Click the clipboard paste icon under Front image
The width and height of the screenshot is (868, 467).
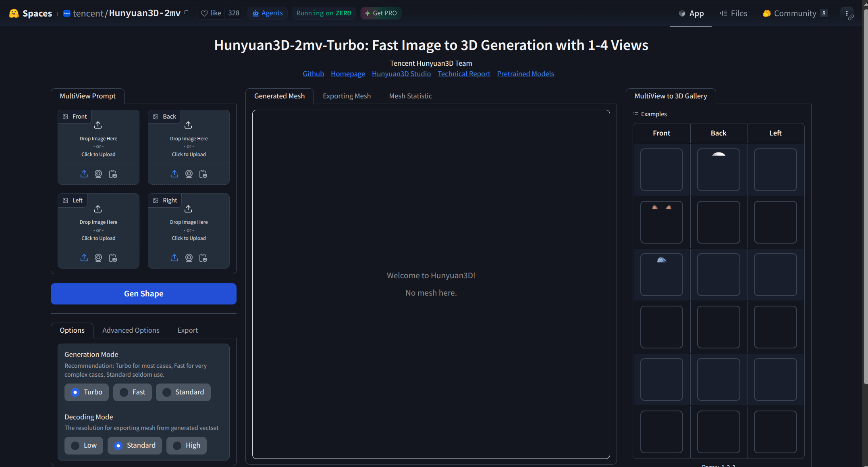tap(113, 174)
